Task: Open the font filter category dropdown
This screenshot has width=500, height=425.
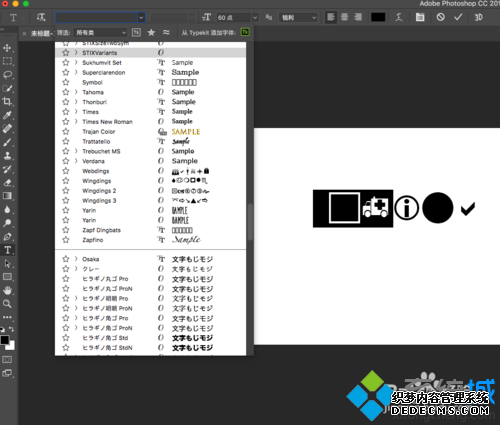Action: pos(100,33)
